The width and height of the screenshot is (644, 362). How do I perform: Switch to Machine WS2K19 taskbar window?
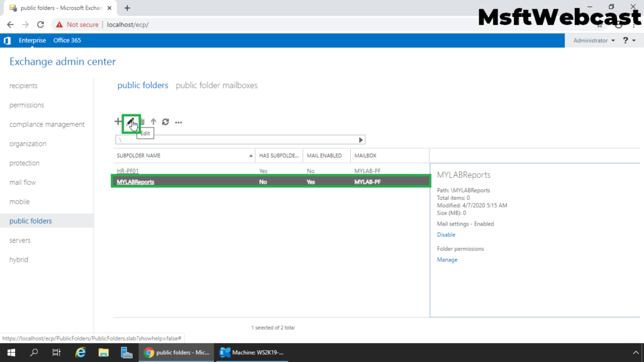pos(252,353)
